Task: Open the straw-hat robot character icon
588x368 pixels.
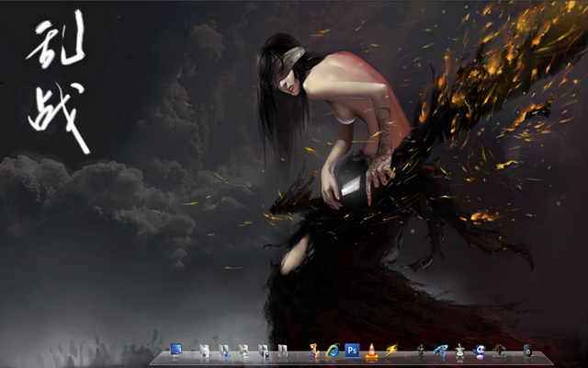Action: click(x=459, y=351)
